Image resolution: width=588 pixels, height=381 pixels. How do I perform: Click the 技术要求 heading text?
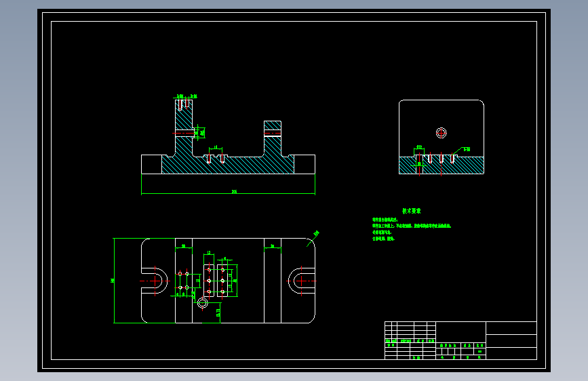pos(412,211)
